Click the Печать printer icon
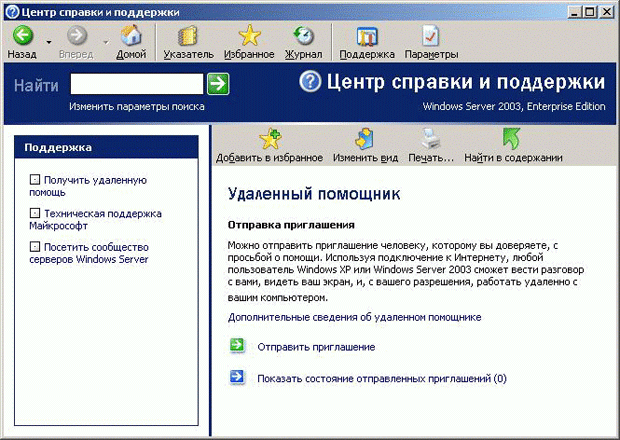The width and height of the screenshot is (620, 440). pos(430,139)
